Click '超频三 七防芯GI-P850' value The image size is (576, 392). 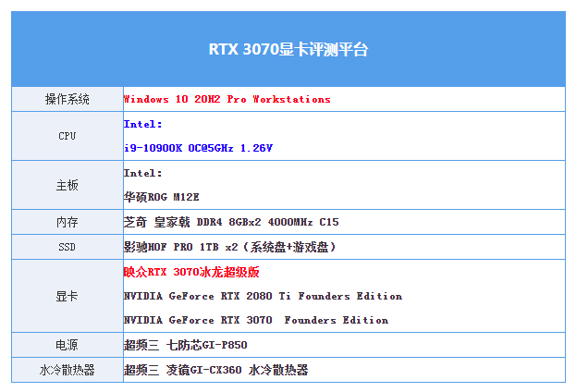click(x=186, y=345)
